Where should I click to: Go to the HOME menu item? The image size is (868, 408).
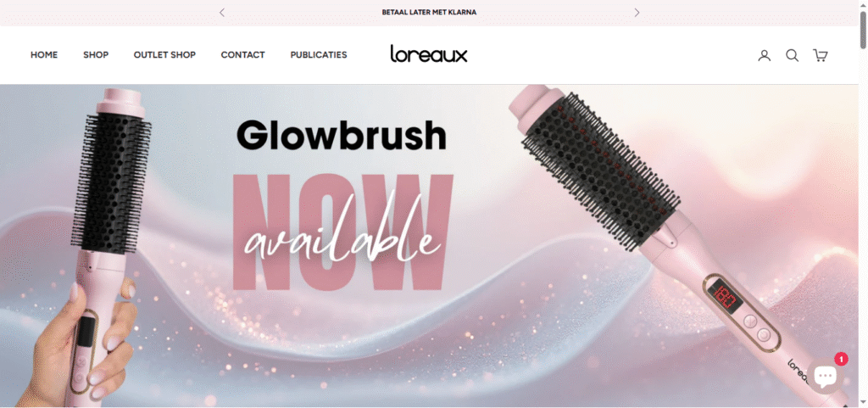point(44,55)
